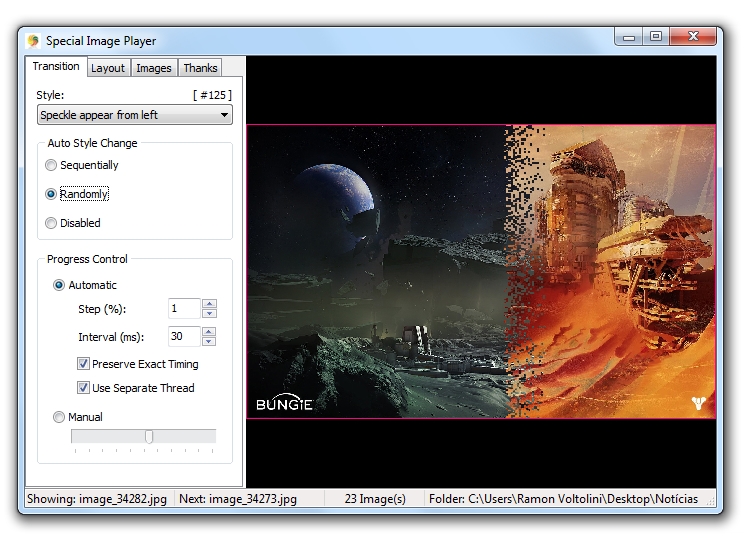744x542 pixels.
Task: Open the Images tab
Action: 154,68
